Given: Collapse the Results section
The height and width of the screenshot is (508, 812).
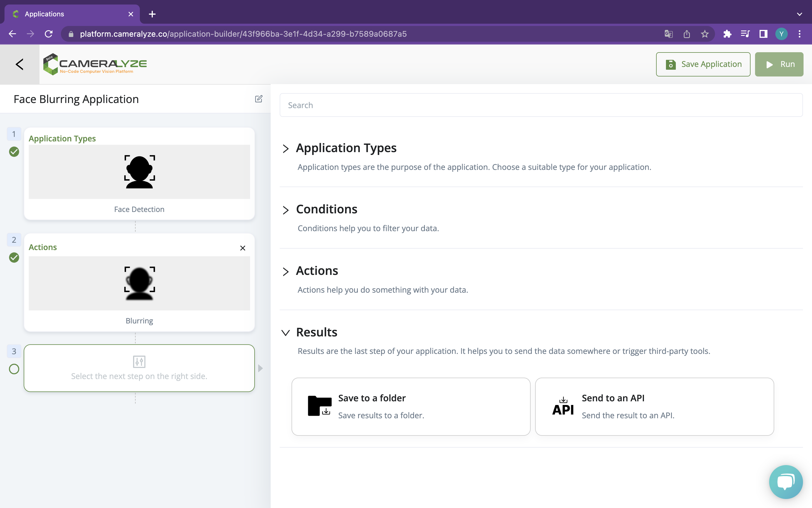Looking at the screenshot, I should pyautogui.click(x=286, y=333).
